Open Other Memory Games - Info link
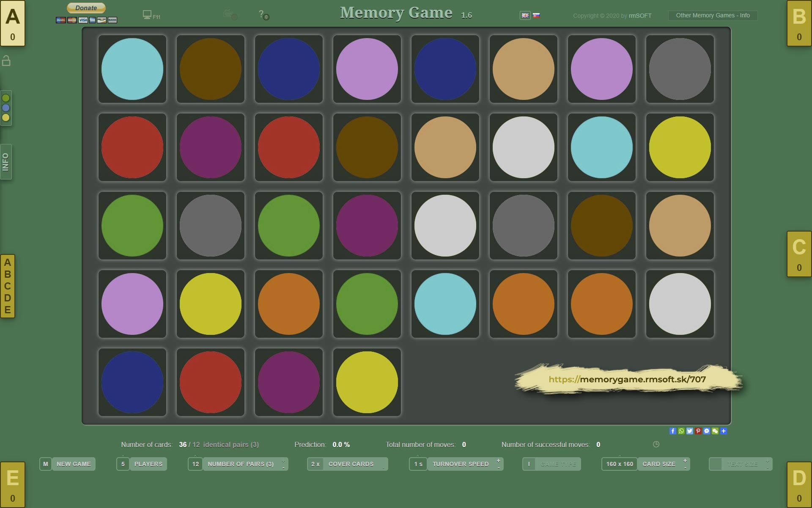The image size is (812, 508). click(x=713, y=15)
